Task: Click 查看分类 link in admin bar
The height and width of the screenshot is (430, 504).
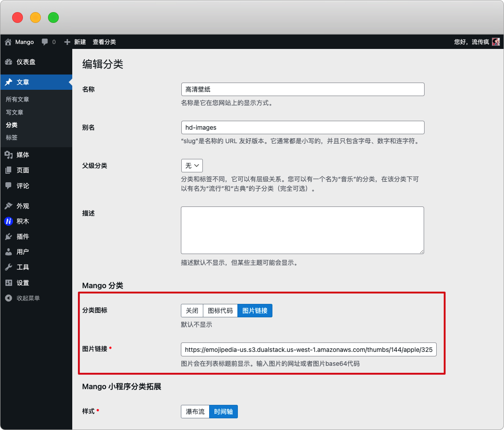Action: [104, 42]
